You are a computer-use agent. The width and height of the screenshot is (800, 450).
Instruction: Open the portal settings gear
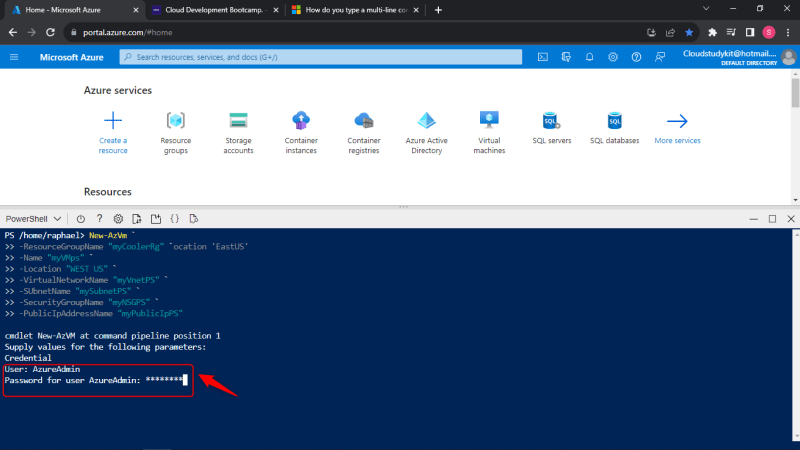[613, 57]
